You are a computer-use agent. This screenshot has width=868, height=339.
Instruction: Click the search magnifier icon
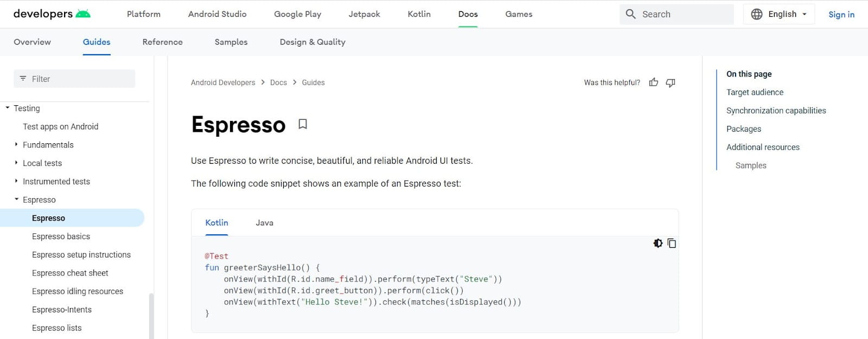tap(630, 14)
